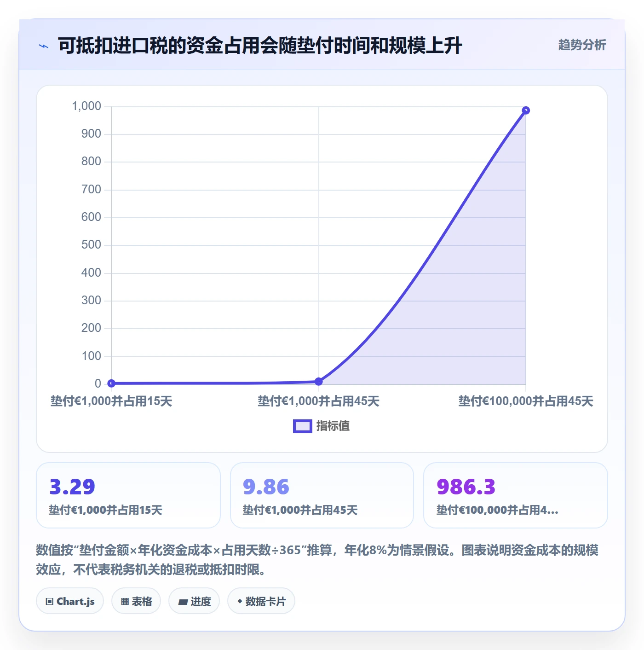The image size is (644, 650).
Task: Click the bar icon in the 进度 chip
Action: pos(183,602)
